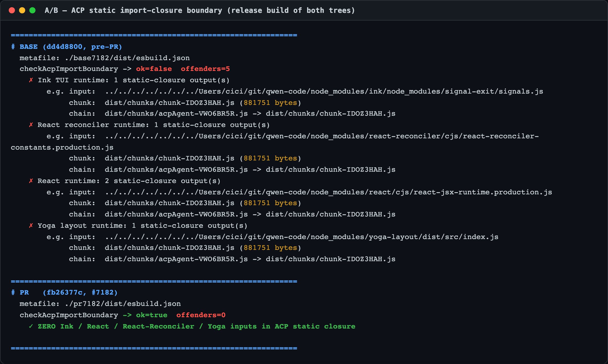The image size is (608, 364).
Task: Click the red ✗ beside 'React runtime: 2'
Action: click(x=31, y=181)
